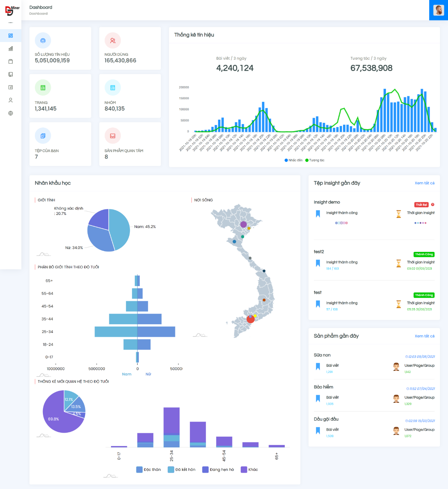Click Xem tất cả in Sản phẩm gần đây
Screen dimensions: 448x489
424,336
